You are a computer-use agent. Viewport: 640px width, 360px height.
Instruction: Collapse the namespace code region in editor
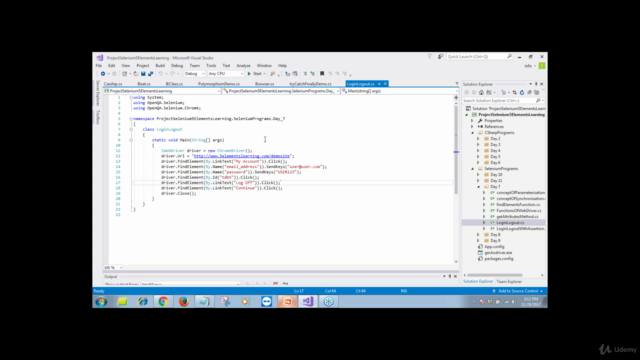pyautogui.click(x=131, y=119)
